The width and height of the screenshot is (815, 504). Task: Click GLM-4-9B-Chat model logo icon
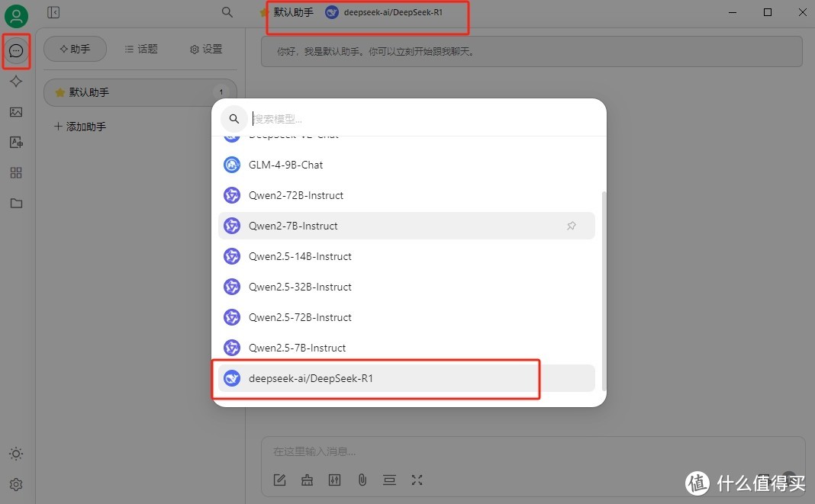point(232,165)
